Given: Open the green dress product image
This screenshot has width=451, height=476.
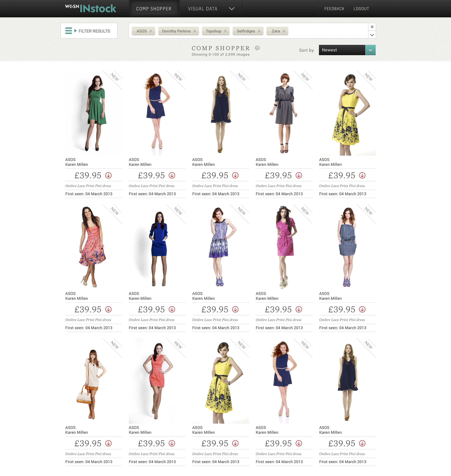Looking at the screenshot, I should (x=94, y=113).
